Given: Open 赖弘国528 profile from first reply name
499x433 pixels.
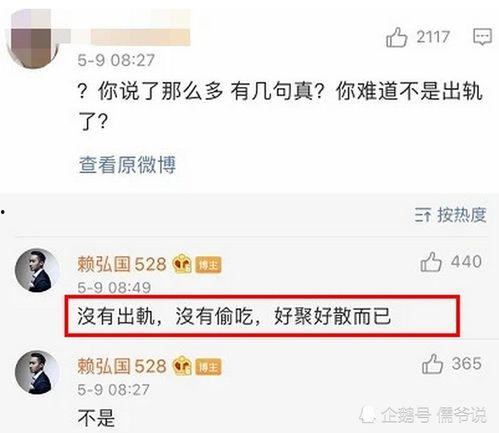Looking at the screenshot, I should (x=122, y=264).
